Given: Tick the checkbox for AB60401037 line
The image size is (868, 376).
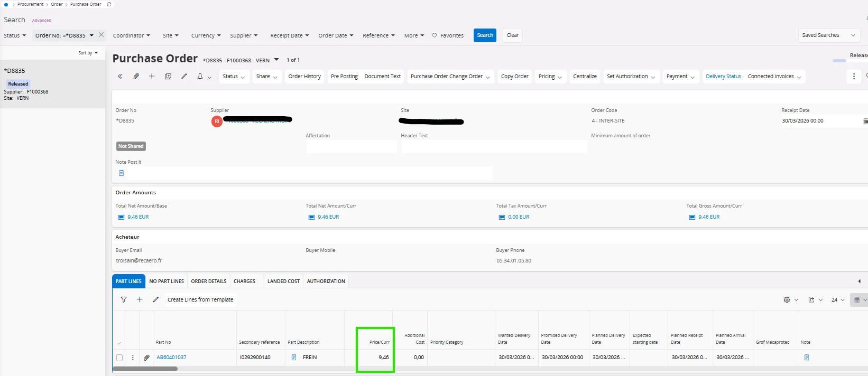Looking at the screenshot, I should (x=119, y=358).
